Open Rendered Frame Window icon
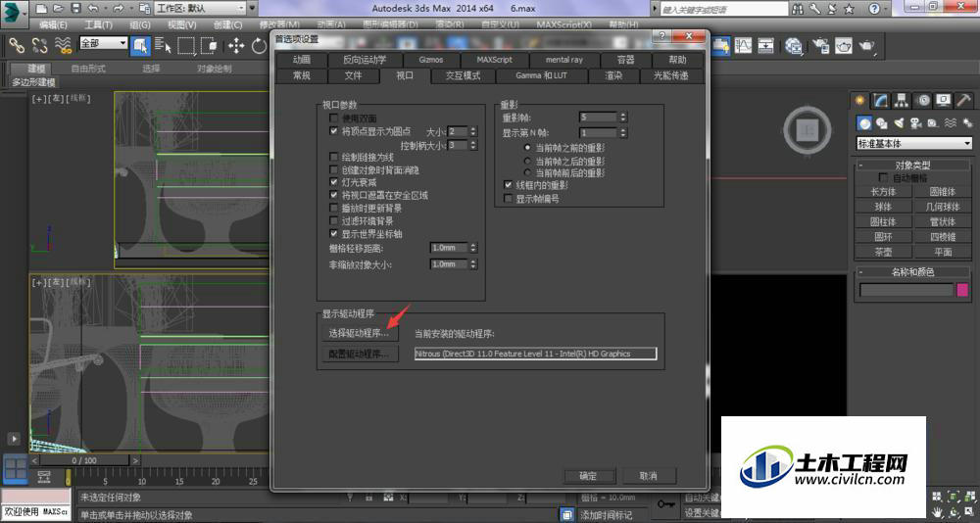Image resolution: width=980 pixels, height=523 pixels. (x=844, y=46)
